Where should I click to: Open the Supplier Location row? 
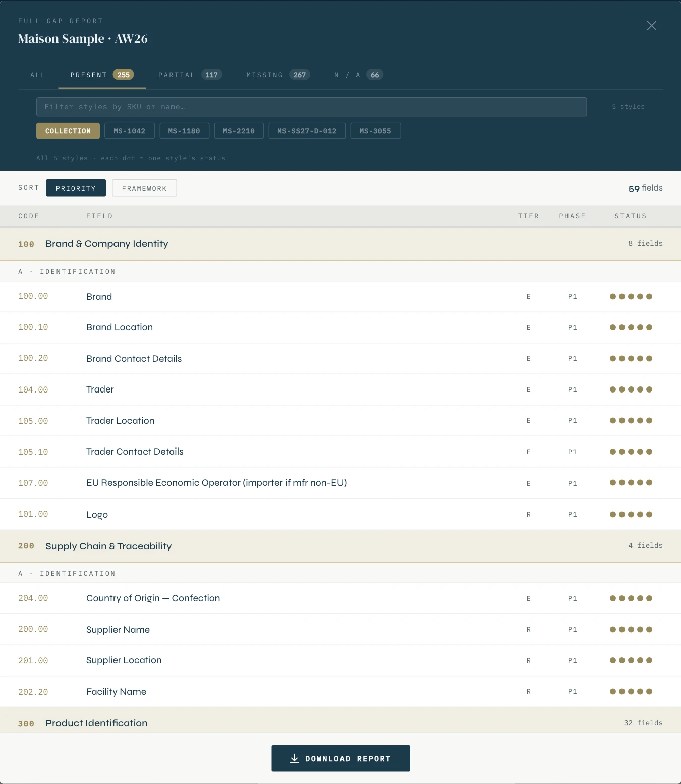340,660
